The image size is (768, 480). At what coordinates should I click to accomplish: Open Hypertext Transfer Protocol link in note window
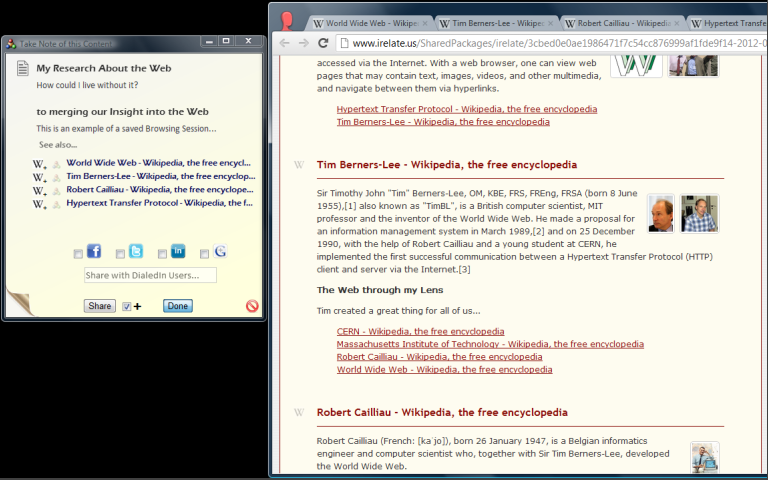(x=160, y=202)
